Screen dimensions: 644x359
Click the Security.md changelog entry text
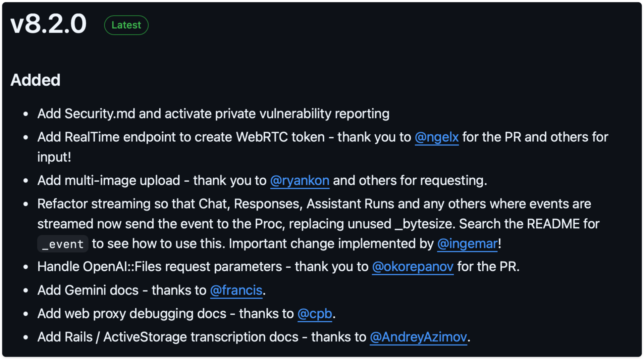pos(213,114)
